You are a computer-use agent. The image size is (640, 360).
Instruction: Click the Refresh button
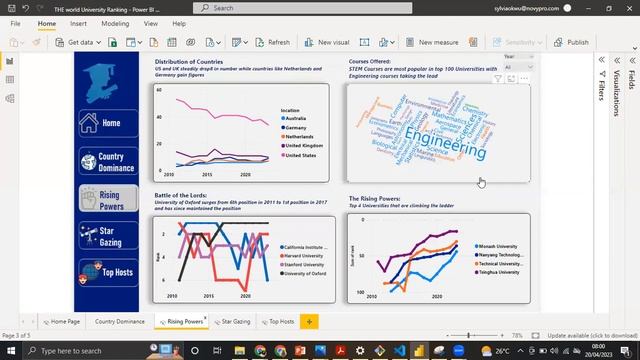[273, 42]
